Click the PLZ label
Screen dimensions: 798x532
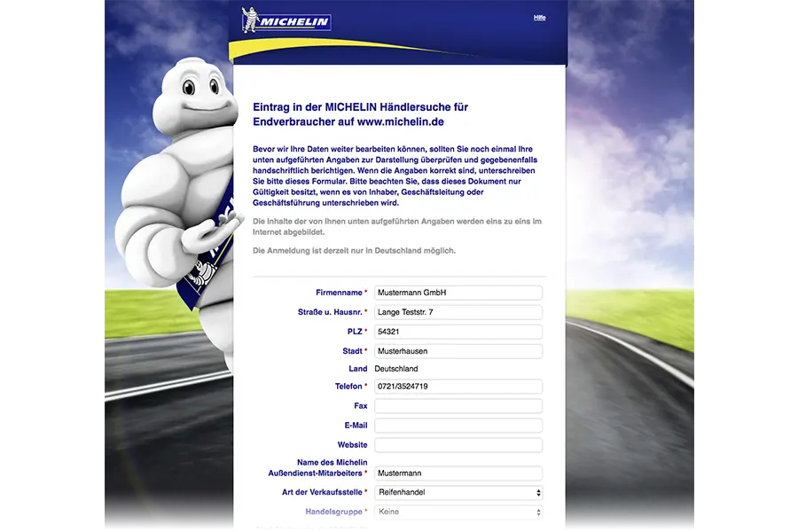tap(355, 332)
